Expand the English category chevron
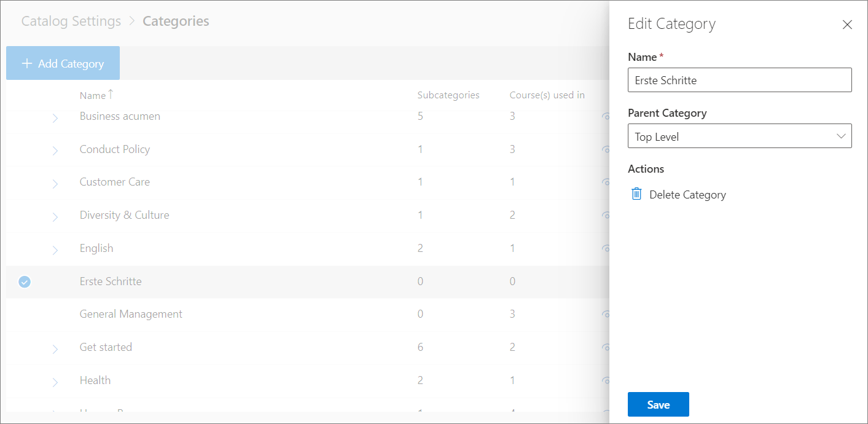This screenshot has width=868, height=424. click(55, 250)
